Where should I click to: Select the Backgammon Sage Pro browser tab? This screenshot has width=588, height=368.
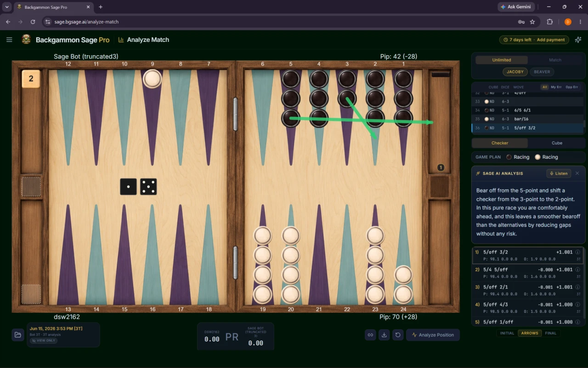pos(53,7)
